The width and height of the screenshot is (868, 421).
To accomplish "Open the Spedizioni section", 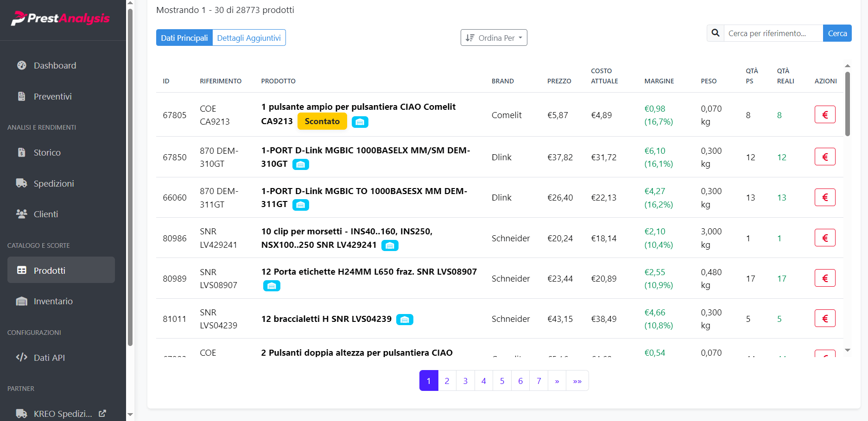I will pyautogui.click(x=53, y=183).
